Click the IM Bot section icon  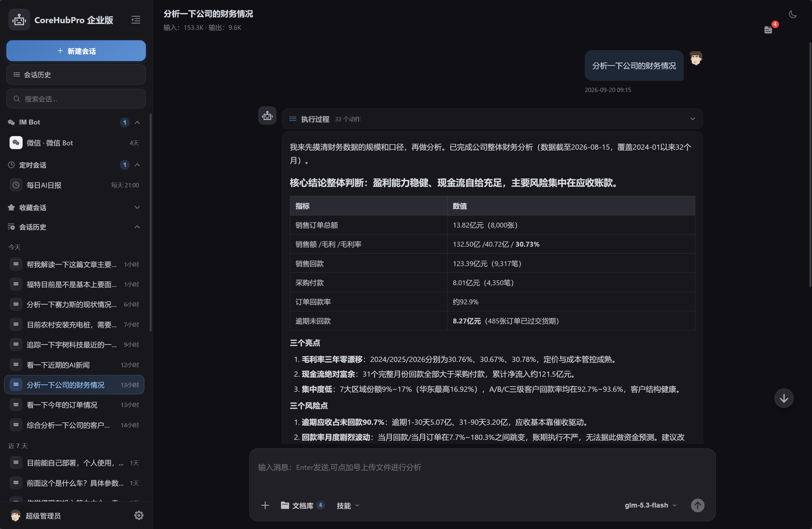(x=11, y=122)
